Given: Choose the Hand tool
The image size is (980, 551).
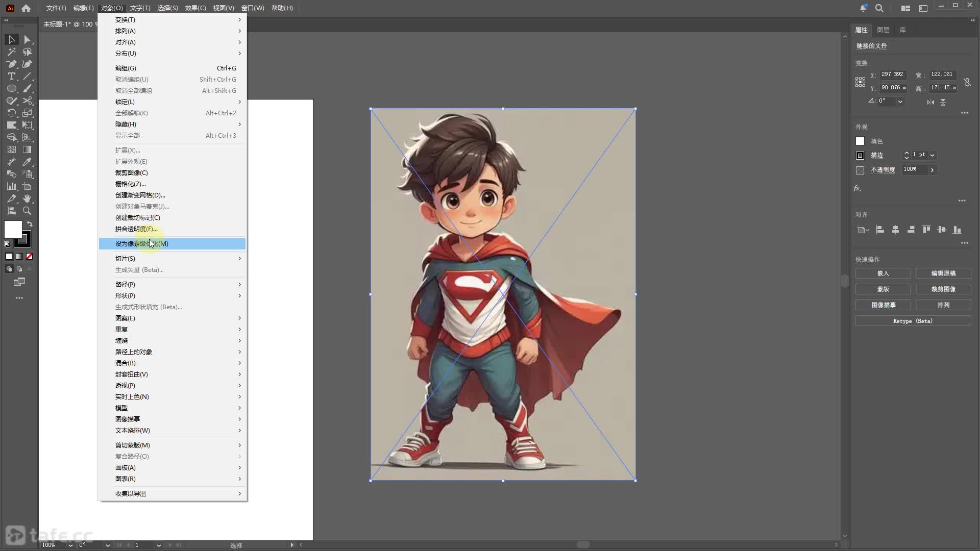Looking at the screenshot, I should click(x=28, y=199).
